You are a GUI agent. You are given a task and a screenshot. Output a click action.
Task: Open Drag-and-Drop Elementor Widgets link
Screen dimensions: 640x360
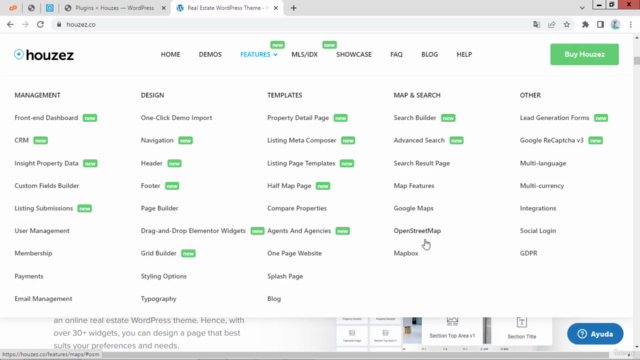pos(193,231)
